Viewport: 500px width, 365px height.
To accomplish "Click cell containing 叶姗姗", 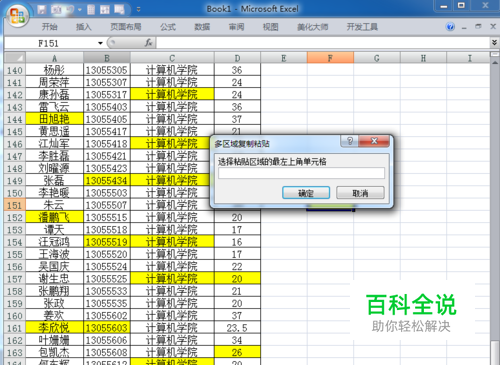I will [54, 340].
